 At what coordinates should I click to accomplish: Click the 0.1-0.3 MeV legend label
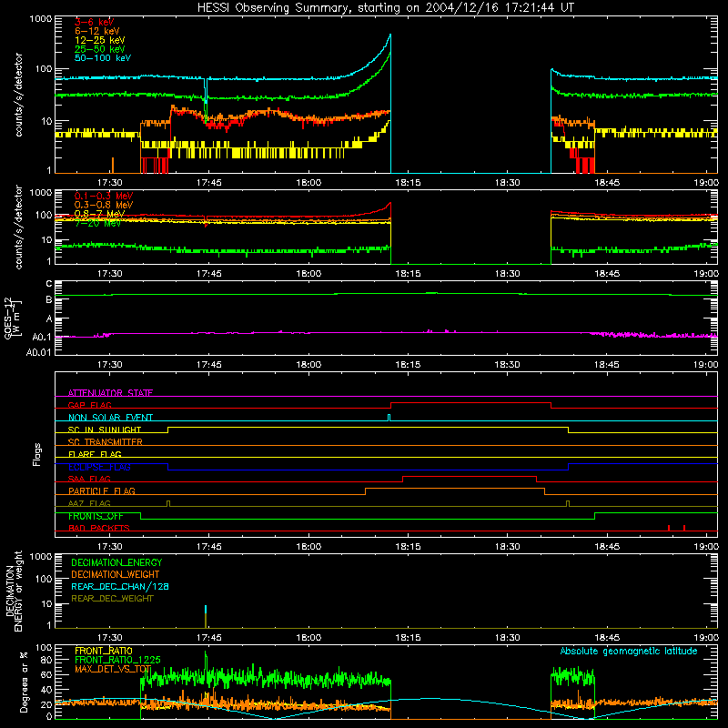point(104,196)
